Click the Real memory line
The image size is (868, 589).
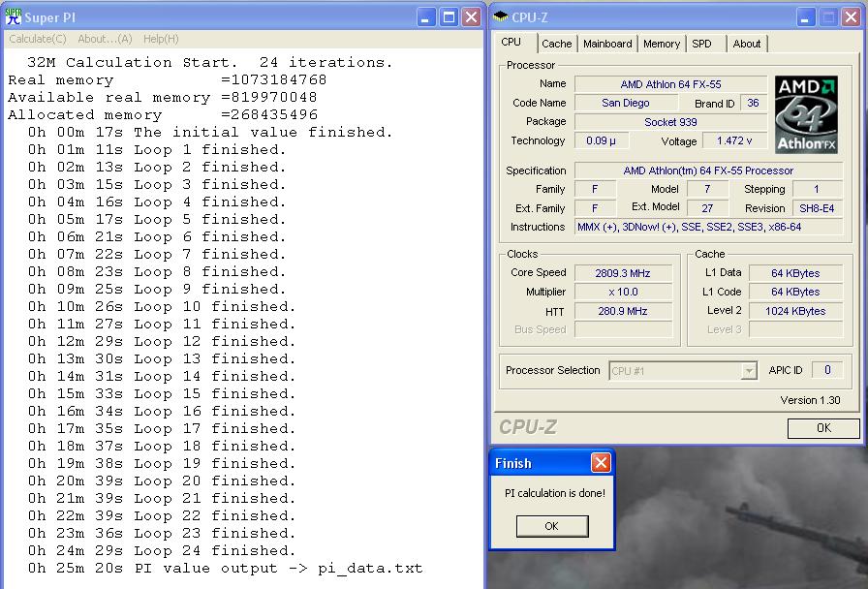[168, 79]
